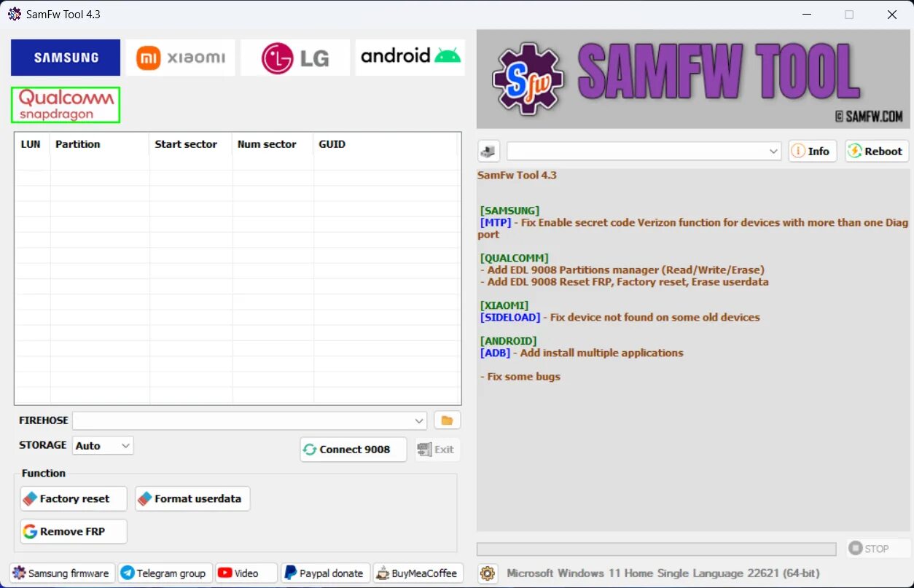Open the Samsung brand tab
Image resolution: width=914 pixels, height=588 pixels.
click(66, 58)
